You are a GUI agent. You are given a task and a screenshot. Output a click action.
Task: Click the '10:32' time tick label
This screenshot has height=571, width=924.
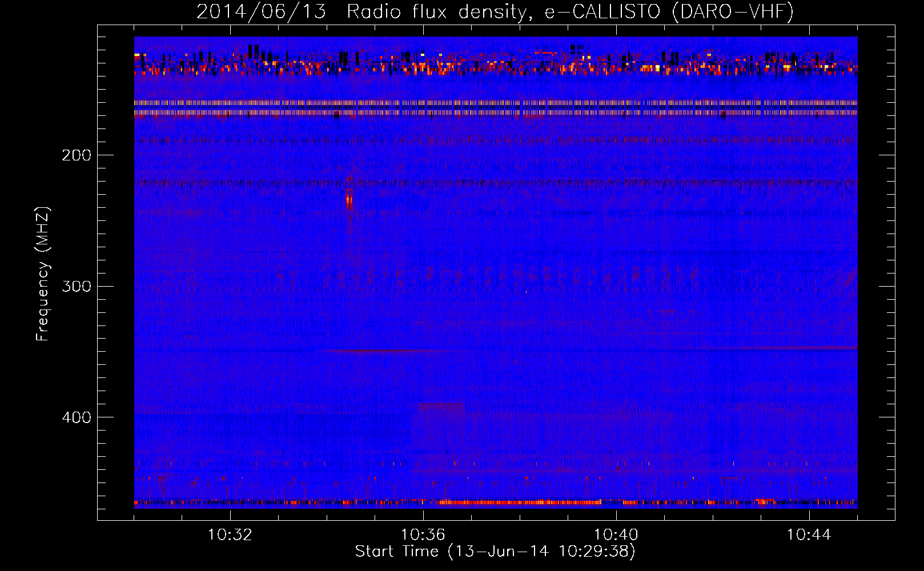pos(230,535)
